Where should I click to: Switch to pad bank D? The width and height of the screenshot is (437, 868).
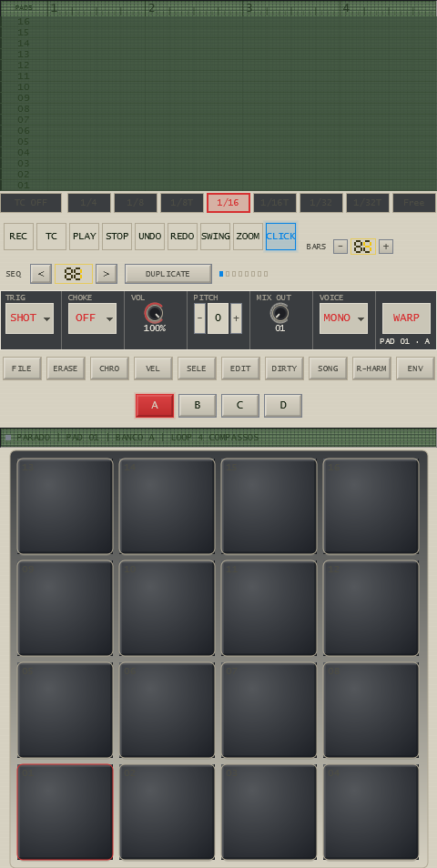pos(283,405)
